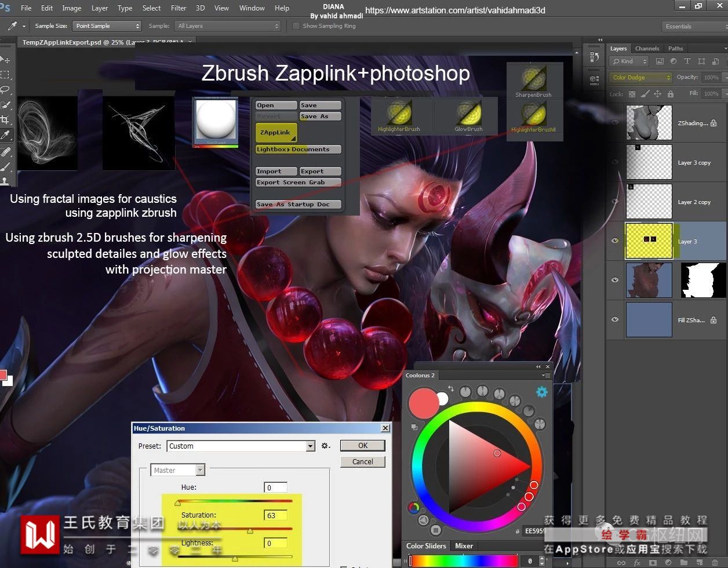Click the Coolorus blue gear settings icon

(x=542, y=392)
